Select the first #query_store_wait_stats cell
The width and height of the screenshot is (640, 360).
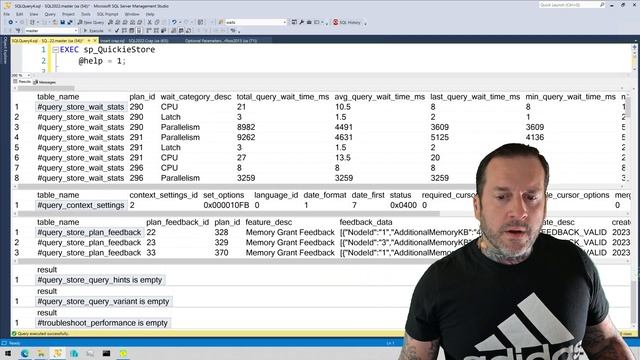(81, 107)
